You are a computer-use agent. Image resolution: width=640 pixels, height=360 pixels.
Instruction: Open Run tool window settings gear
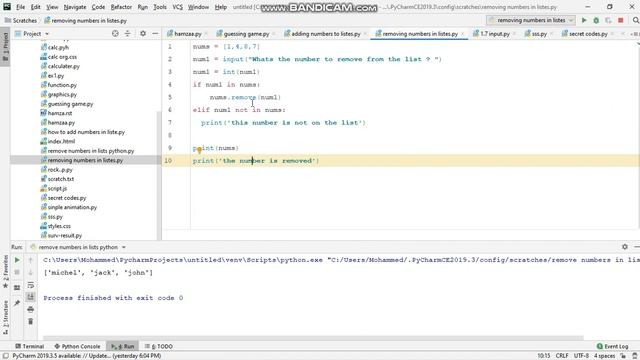[x=624, y=247]
